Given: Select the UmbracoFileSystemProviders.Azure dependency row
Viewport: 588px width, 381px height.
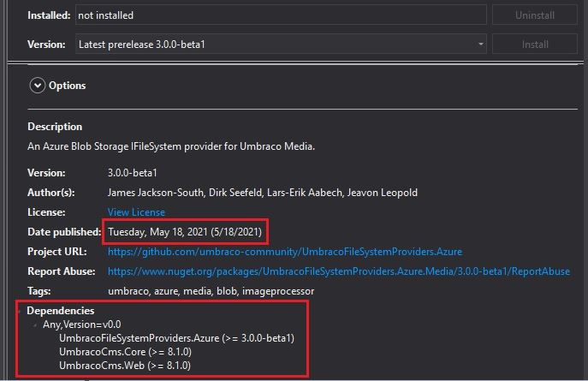Looking at the screenshot, I should coord(176,338).
